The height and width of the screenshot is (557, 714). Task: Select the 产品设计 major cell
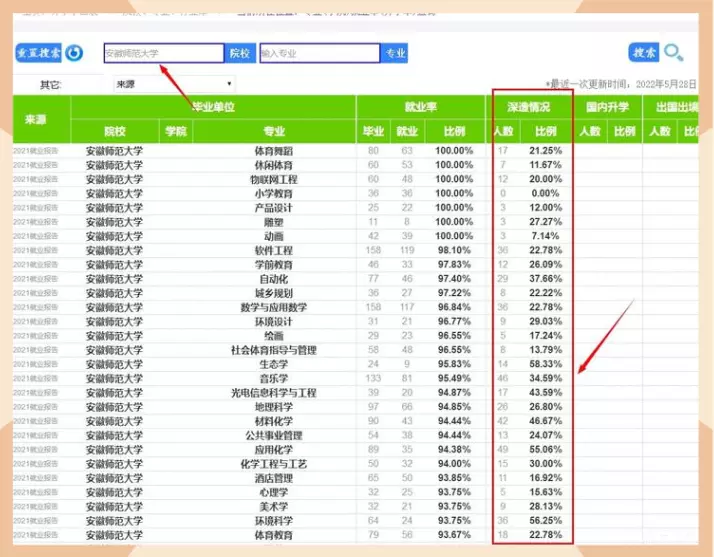point(274,208)
